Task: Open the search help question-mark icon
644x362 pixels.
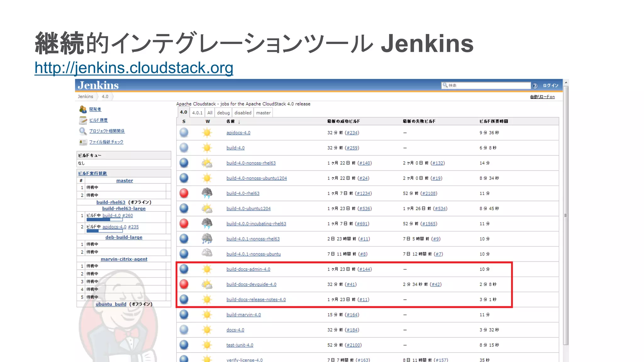Action: click(x=535, y=86)
